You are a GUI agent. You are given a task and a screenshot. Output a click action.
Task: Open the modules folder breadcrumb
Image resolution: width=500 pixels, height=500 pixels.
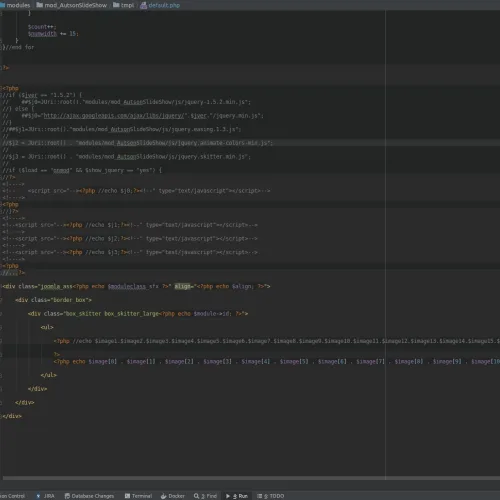coord(15,5)
